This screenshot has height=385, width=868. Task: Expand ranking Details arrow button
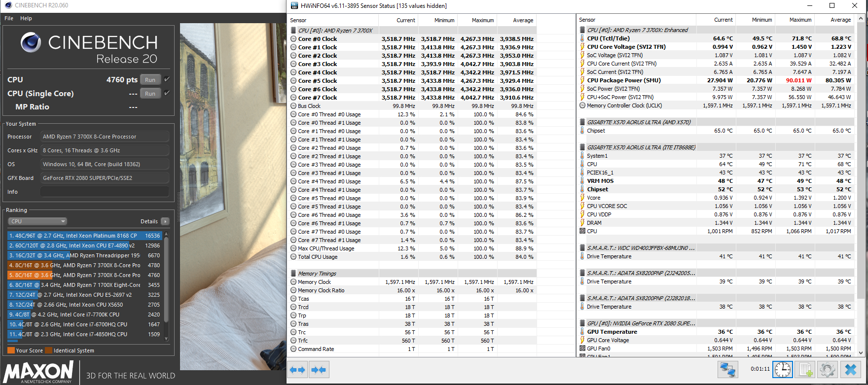point(165,221)
